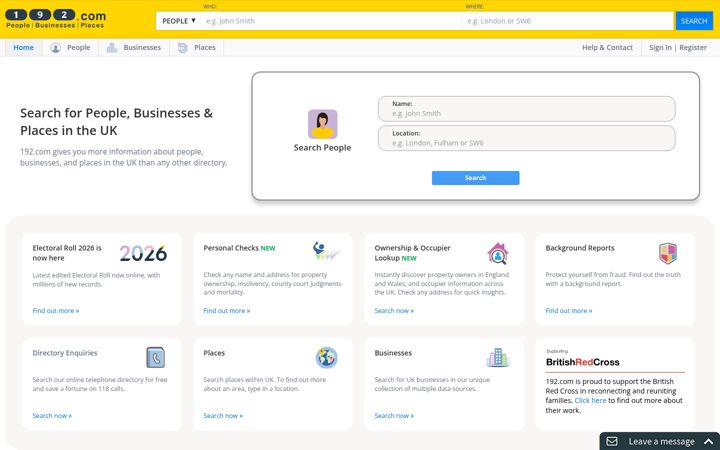Open the Home tab
Image resolution: width=720 pixels, height=450 pixels.
23,48
